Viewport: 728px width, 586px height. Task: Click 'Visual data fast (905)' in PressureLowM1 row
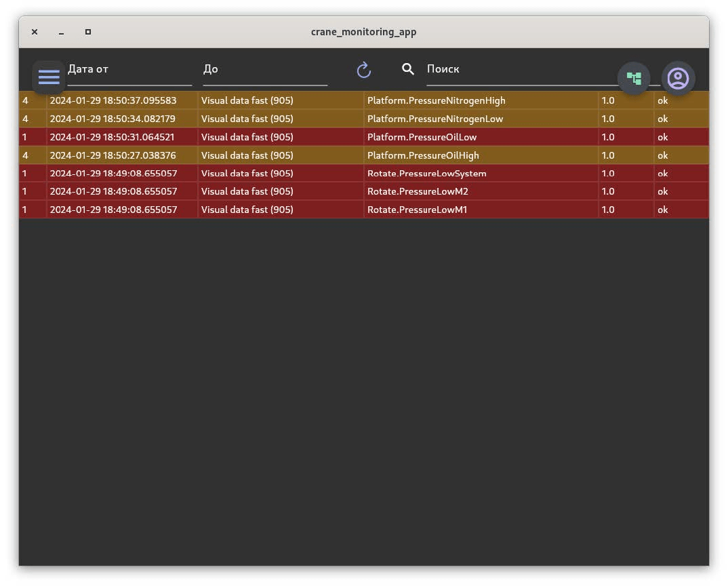pyautogui.click(x=247, y=210)
